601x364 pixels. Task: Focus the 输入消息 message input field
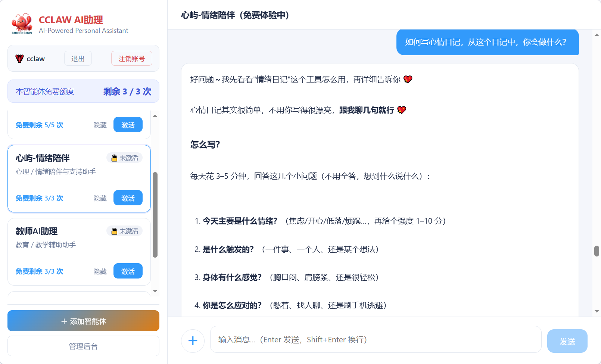(x=376, y=339)
